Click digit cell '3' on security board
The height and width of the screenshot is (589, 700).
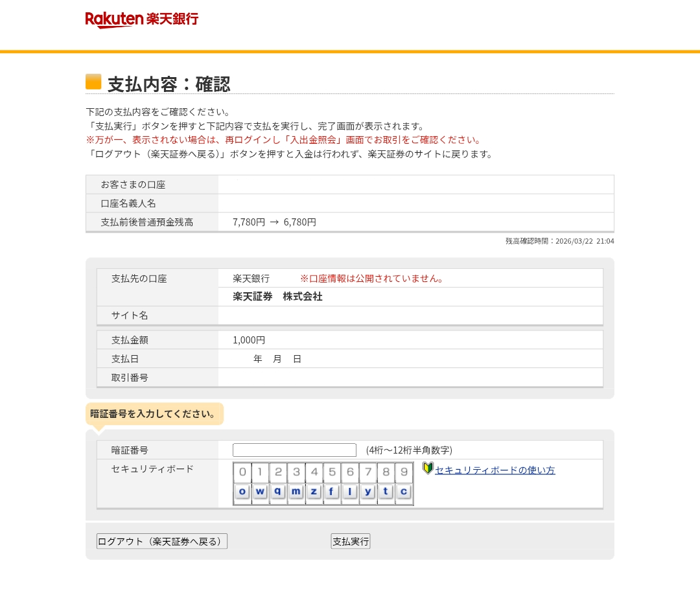tap(296, 472)
